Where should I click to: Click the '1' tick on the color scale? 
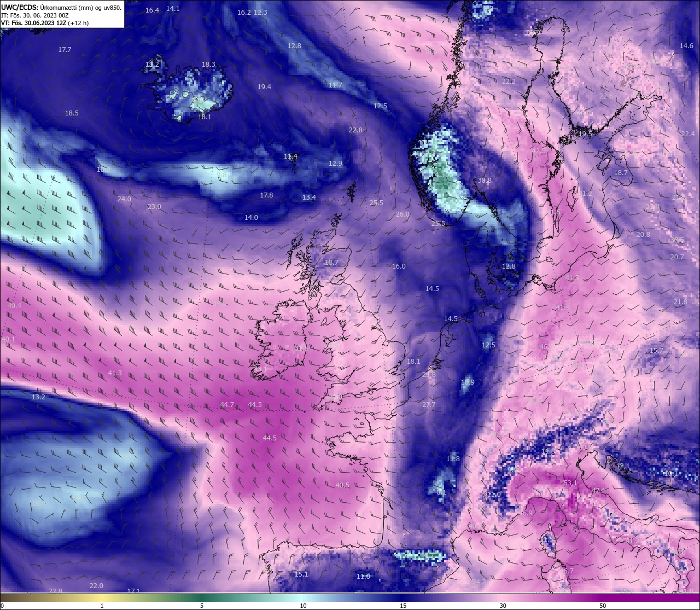click(x=102, y=606)
